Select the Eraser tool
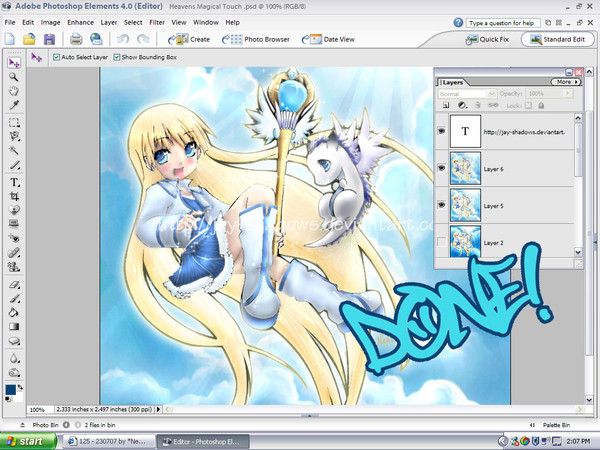600x450 pixels. tap(14, 285)
